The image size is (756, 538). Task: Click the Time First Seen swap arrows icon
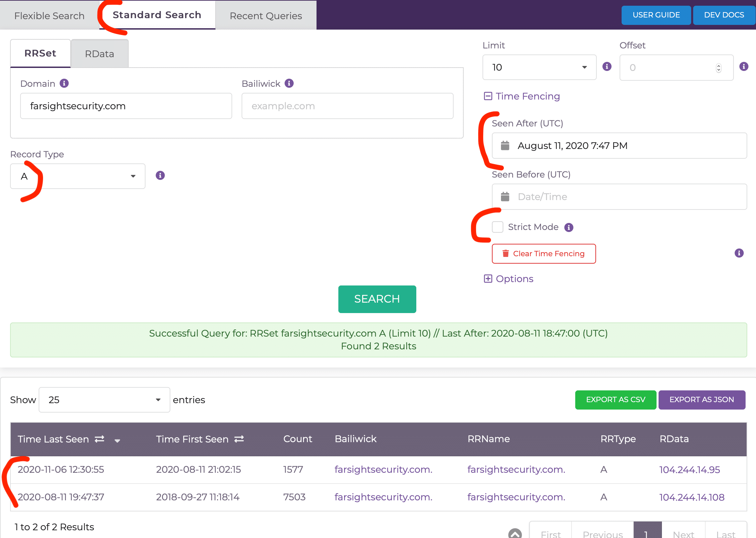click(x=239, y=439)
